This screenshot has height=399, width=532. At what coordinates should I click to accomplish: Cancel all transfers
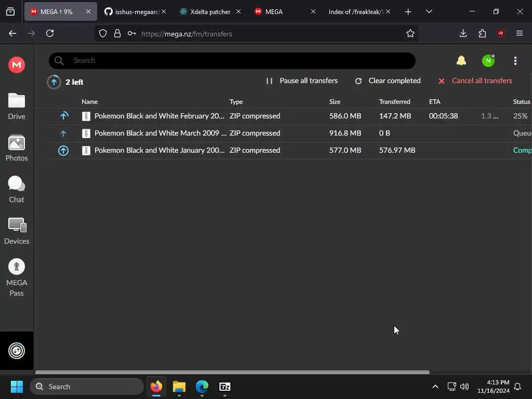coord(475,81)
